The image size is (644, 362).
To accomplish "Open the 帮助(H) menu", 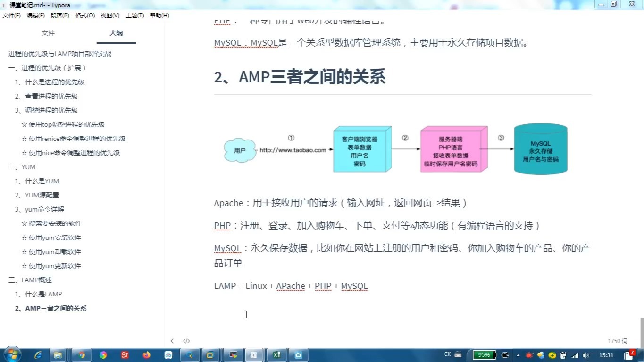I will pos(159,16).
